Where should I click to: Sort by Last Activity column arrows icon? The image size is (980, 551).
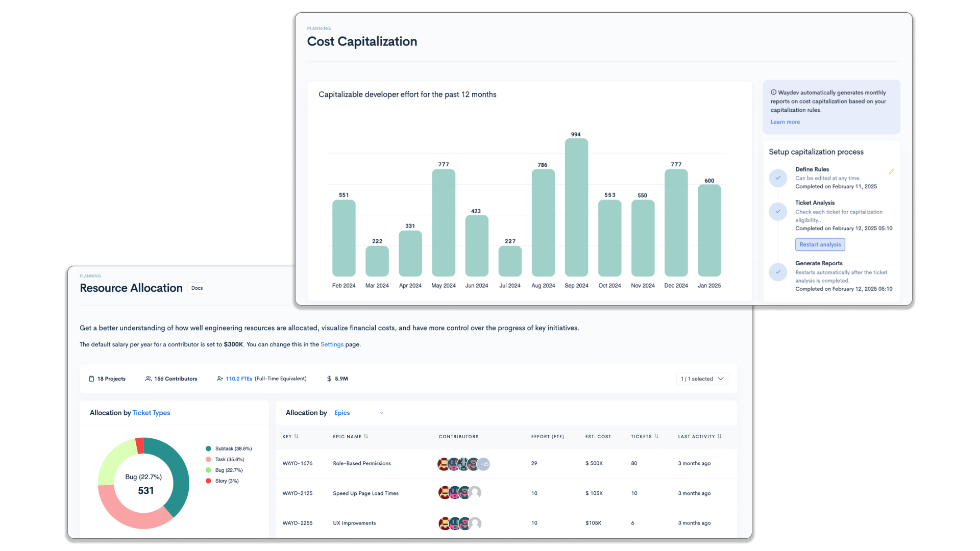point(719,437)
